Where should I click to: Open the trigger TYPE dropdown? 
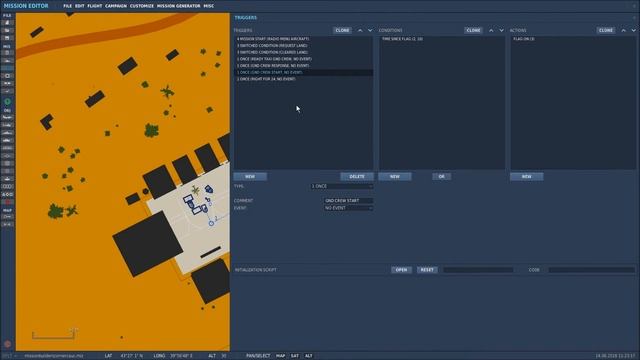click(x=342, y=186)
